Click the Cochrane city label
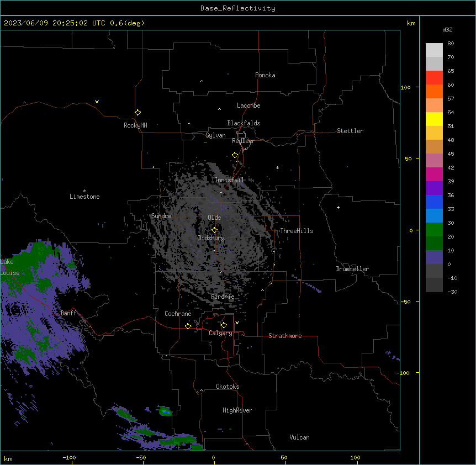Viewport: 476px width, 465px height. click(178, 314)
